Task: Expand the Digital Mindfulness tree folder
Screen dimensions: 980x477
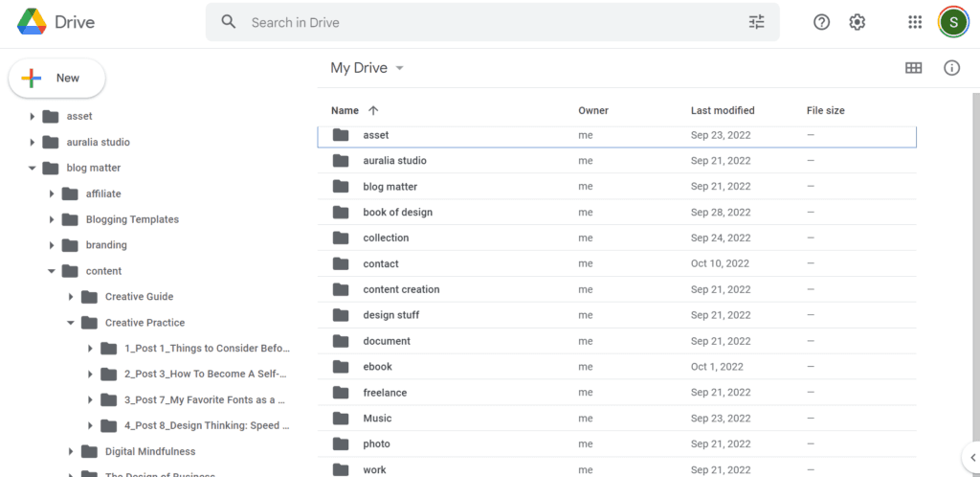Action: pos(71,451)
